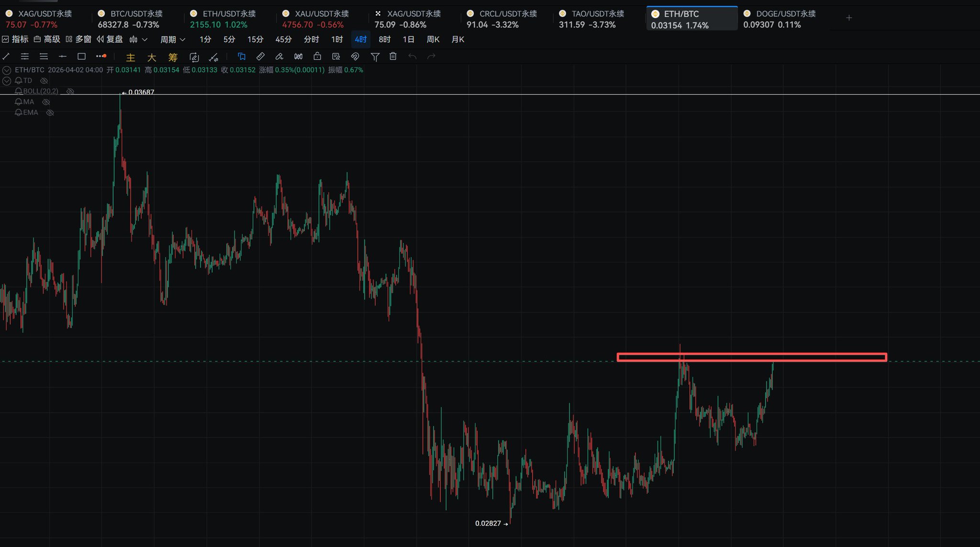Select the 1日 timeframe
The height and width of the screenshot is (547, 980).
[408, 39]
